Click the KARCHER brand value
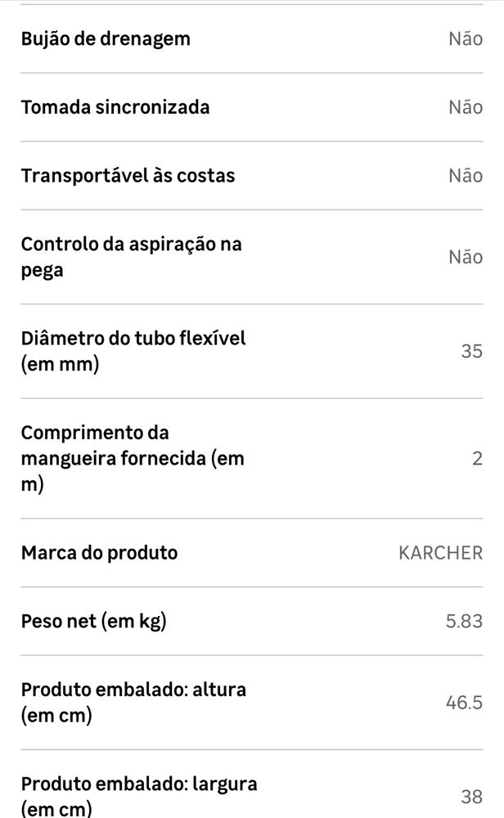 point(440,553)
